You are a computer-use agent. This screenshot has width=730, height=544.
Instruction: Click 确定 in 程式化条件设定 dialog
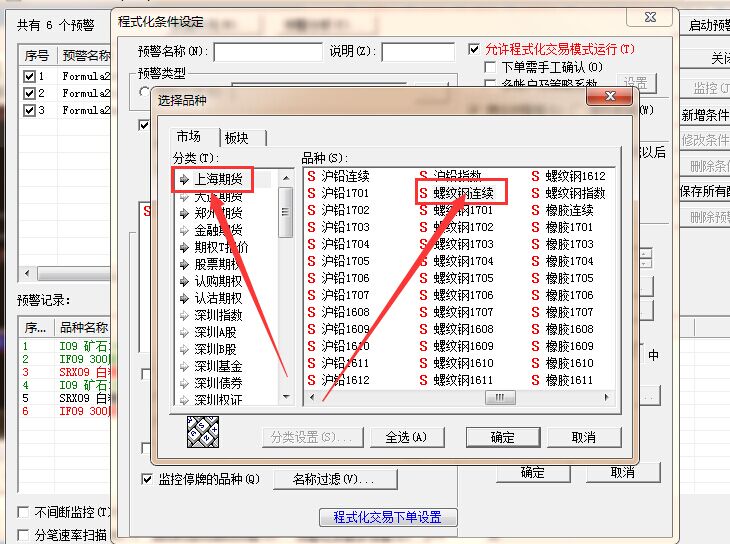533,473
